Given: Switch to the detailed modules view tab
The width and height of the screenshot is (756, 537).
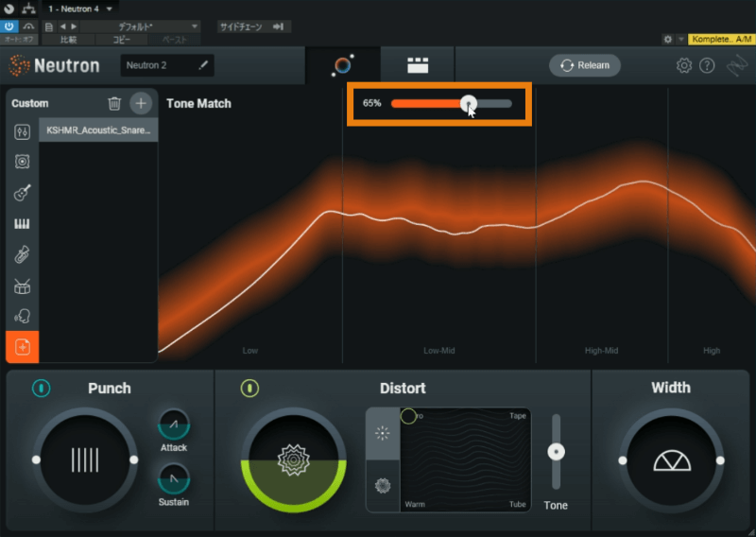Looking at the screenshot, I should click(418, 65).
